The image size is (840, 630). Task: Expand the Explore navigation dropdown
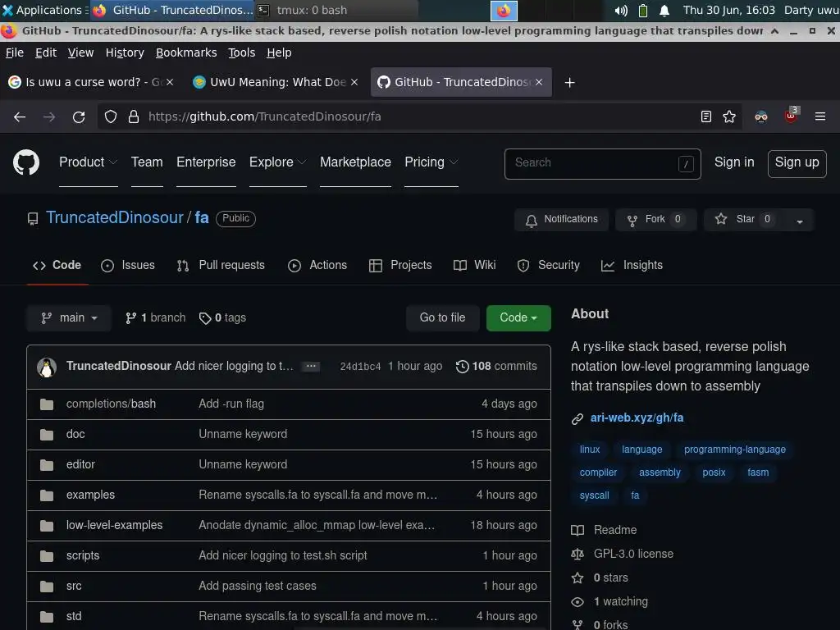pos(277,162)
